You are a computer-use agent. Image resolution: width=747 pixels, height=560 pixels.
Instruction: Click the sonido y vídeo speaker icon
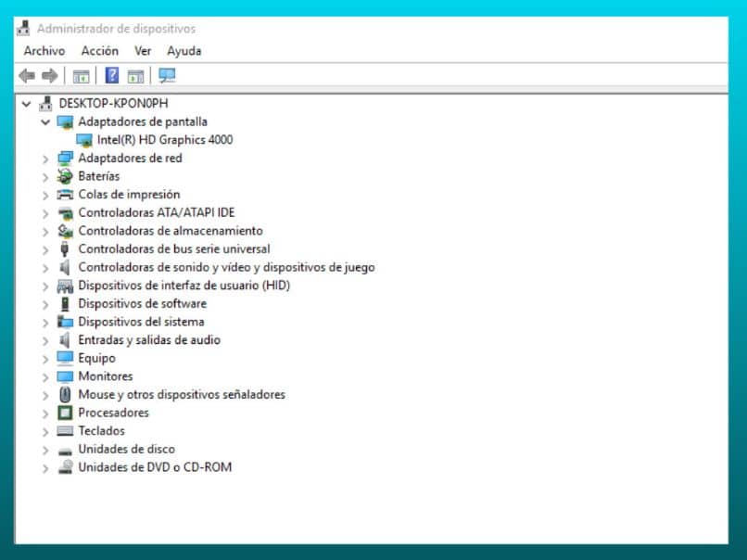(65, 267)
